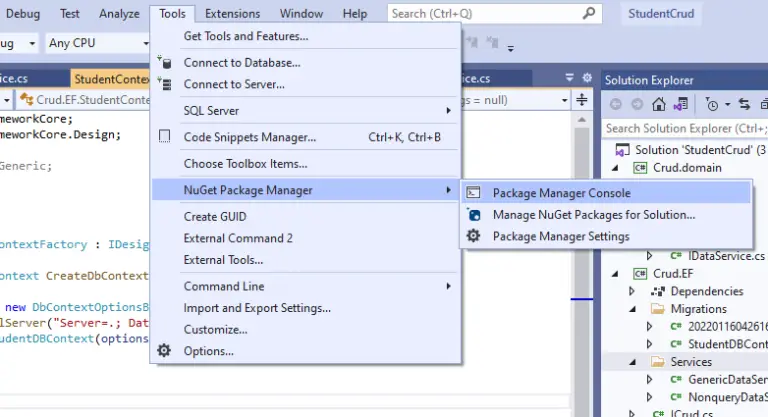Click the Connect to Server icon
The image size is (768, 417).
165,84
